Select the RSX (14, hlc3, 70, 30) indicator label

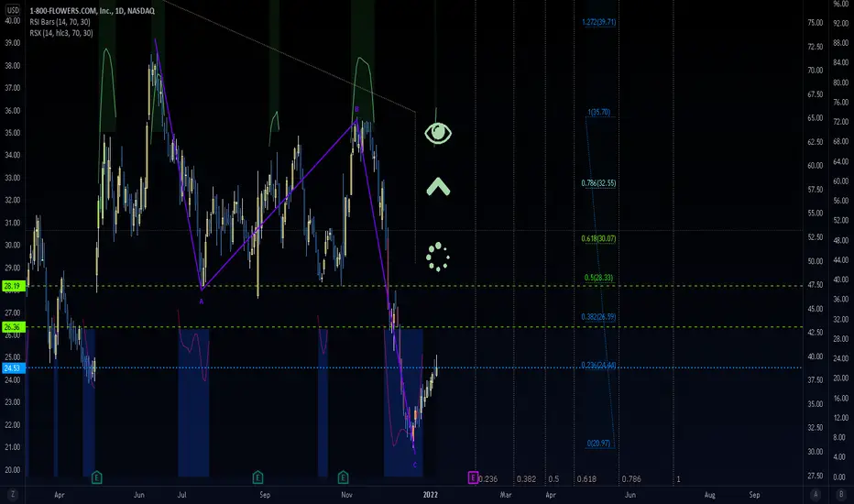(61, 33)
